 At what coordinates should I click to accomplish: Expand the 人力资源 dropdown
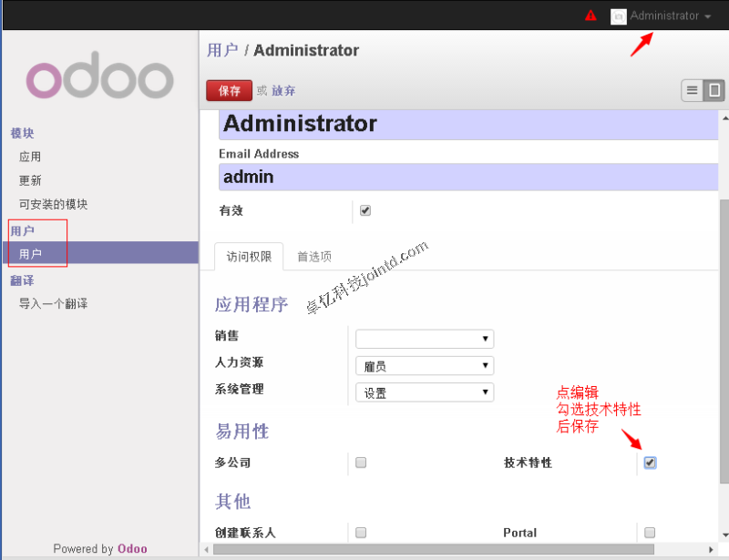[x=424, y=366]
